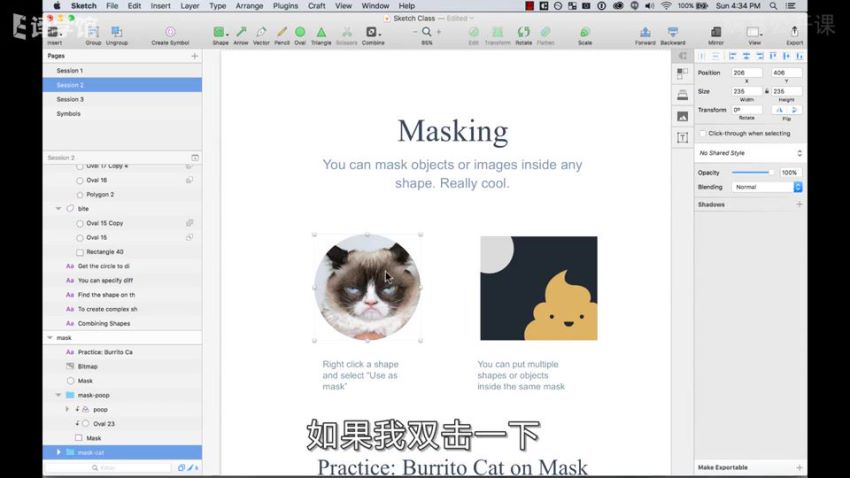Click the Ungroup toolbar icon
The image size is (850, 478).
coord(117,32)
